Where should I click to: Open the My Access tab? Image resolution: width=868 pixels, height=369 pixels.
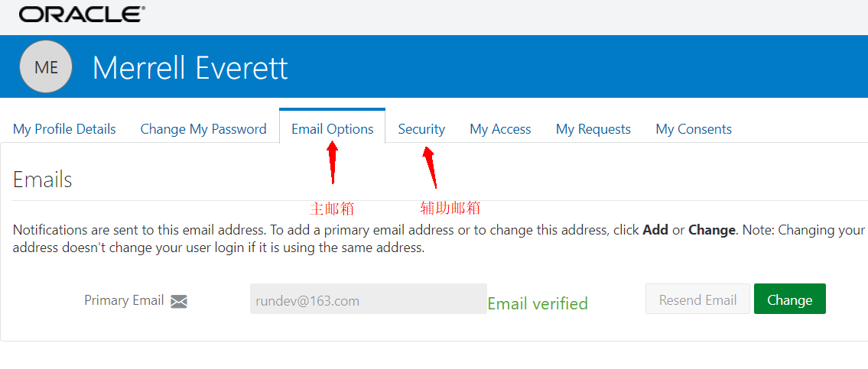(500, 129)
